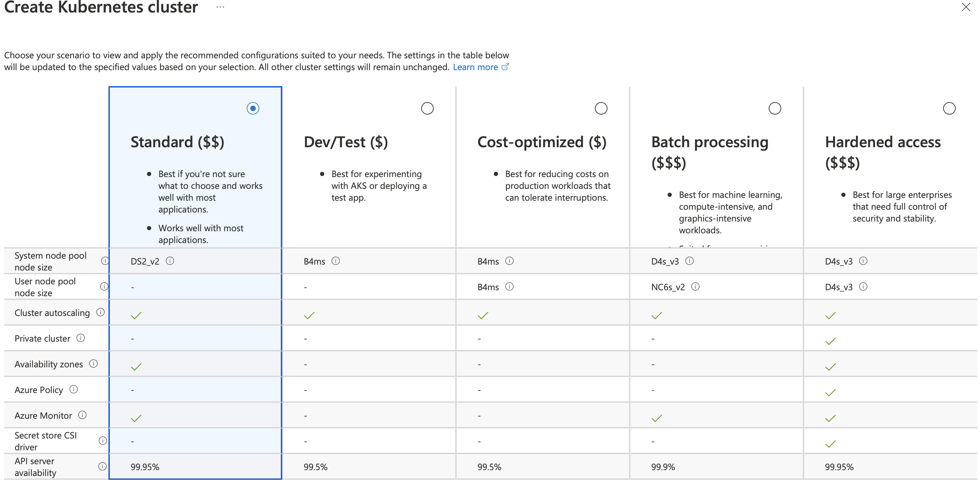The width and height of the screenshot is (980, 484).
Task: Open the ellipsis menu beside title
Action: tap(220, 7)
